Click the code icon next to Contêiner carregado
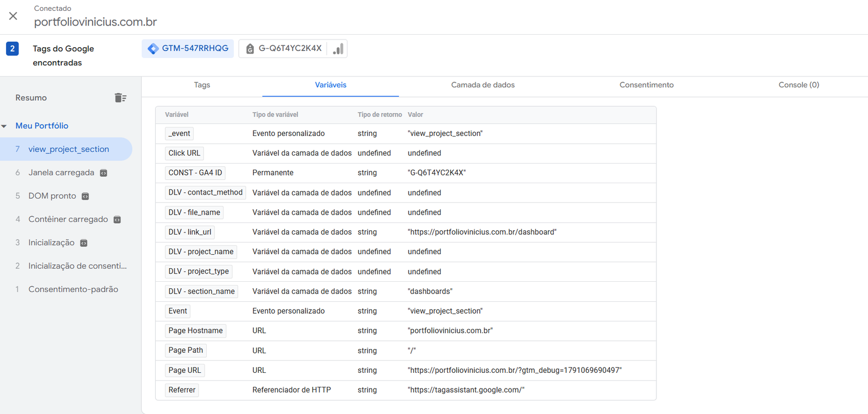The width and height of the screenshot is (868, 414). coord(117,219)
